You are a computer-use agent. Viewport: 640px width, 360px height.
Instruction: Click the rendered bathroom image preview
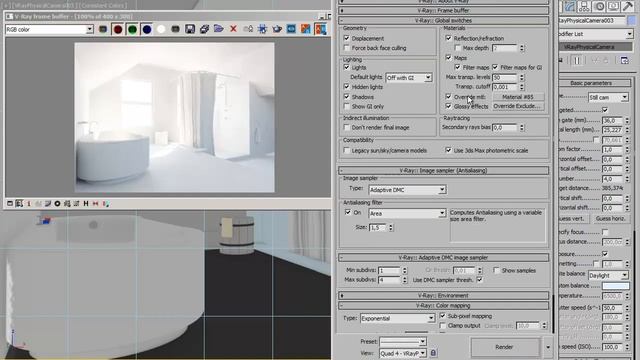(175, 118)
